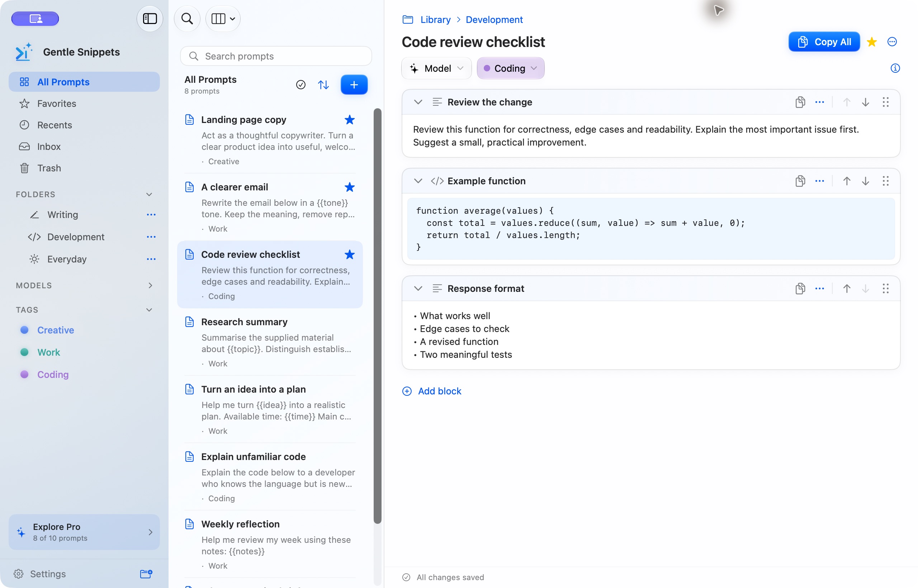Viewport: 918px width, 588px height.
Task: Toggle the star on A clearer email
Action: (349, 187)
